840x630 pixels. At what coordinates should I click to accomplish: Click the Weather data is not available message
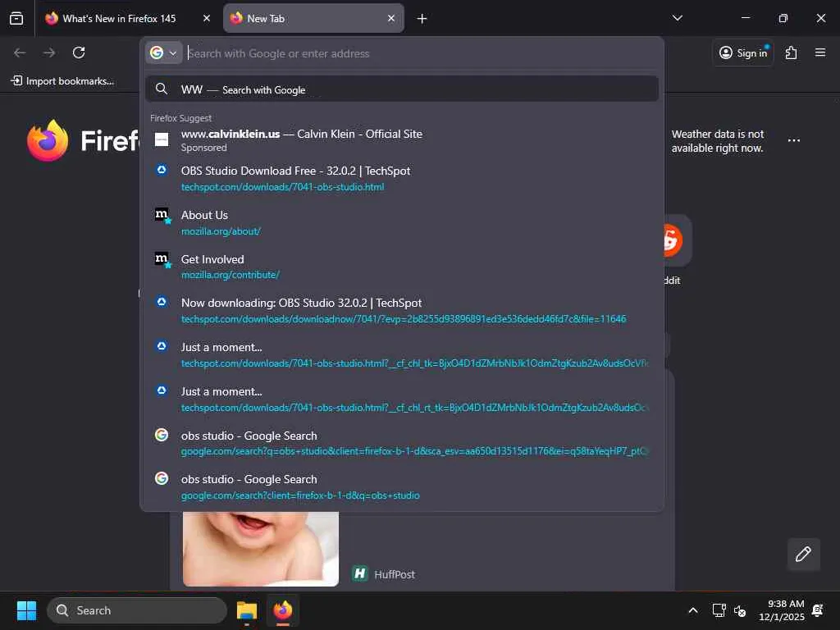click(x=717, y=141)
